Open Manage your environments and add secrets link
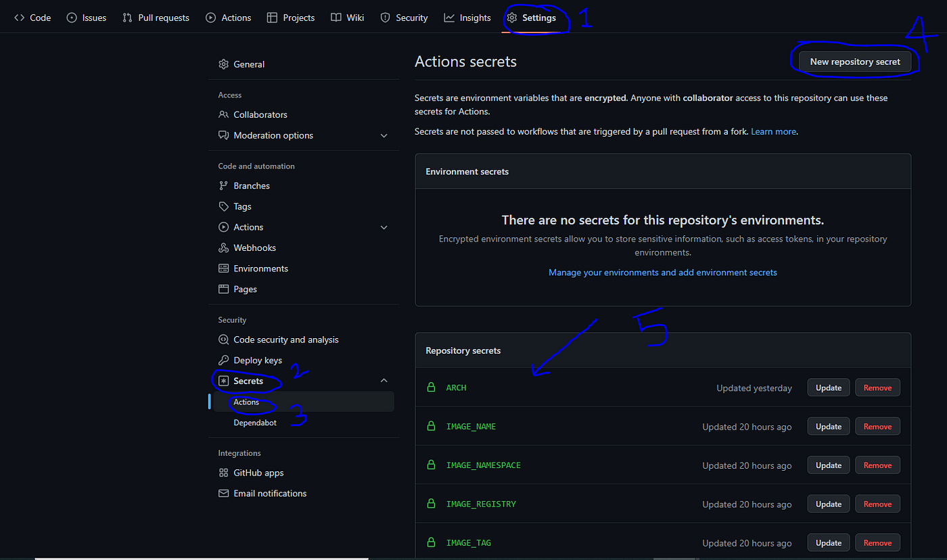This screenshot has height=560, width=947. point(663,273)
